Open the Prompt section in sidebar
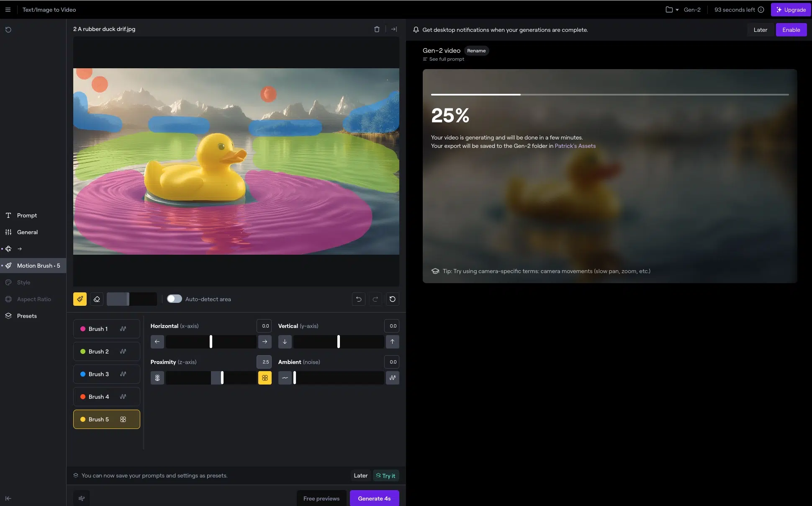 27,215
